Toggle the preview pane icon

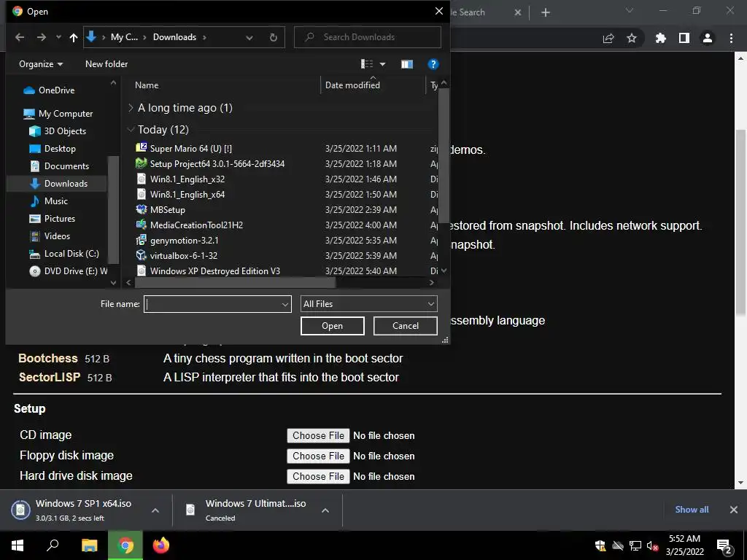(407, 64)
